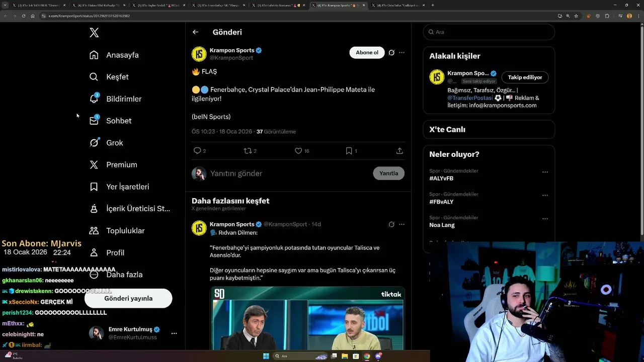
Task: Click Grok icon next to Abone ol
Action: pos(391,52)
